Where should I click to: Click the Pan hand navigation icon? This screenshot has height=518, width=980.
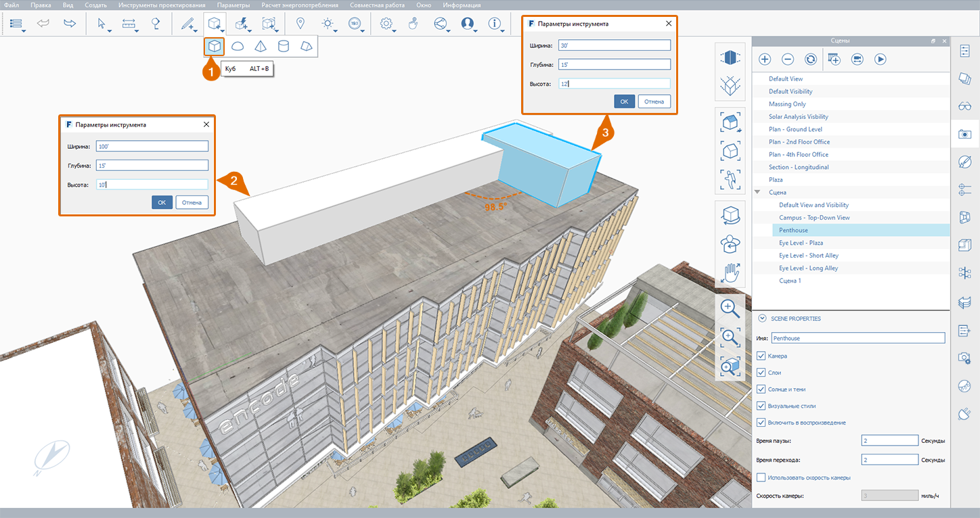click(730, 273)
